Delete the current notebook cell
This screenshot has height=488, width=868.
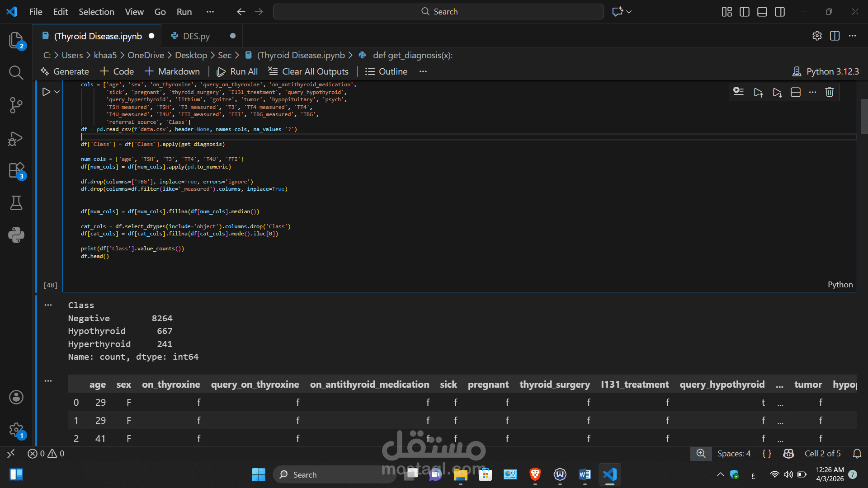[x=829, y=92]
